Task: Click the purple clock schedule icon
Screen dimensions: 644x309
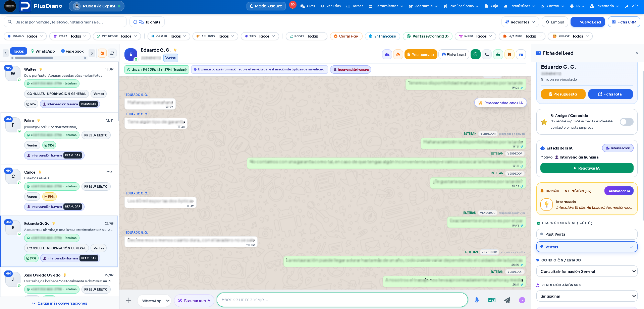Action: (522, 300)
